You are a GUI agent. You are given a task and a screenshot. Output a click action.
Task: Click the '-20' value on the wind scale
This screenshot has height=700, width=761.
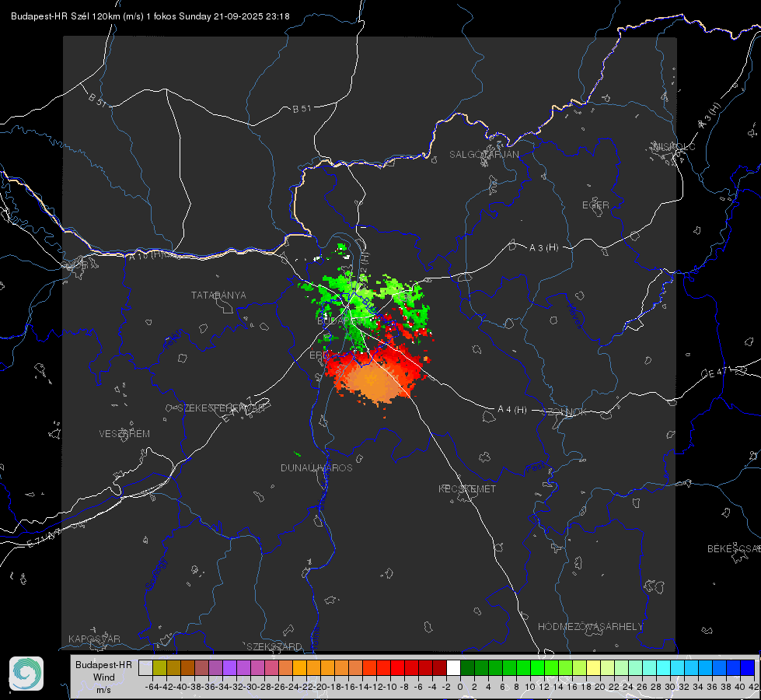[x=319, y=687]
